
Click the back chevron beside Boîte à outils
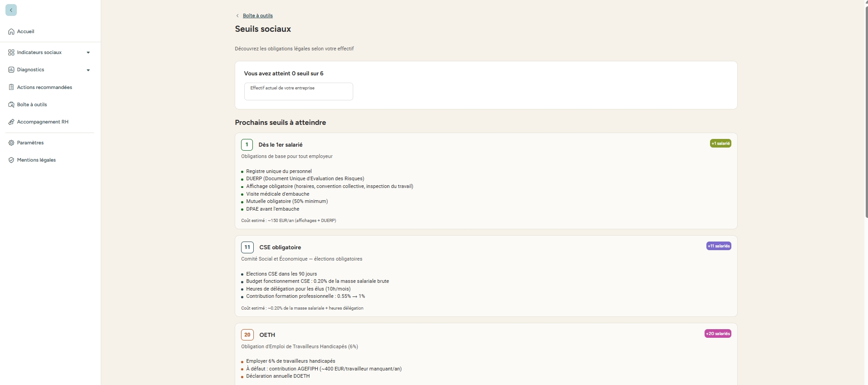237,16
